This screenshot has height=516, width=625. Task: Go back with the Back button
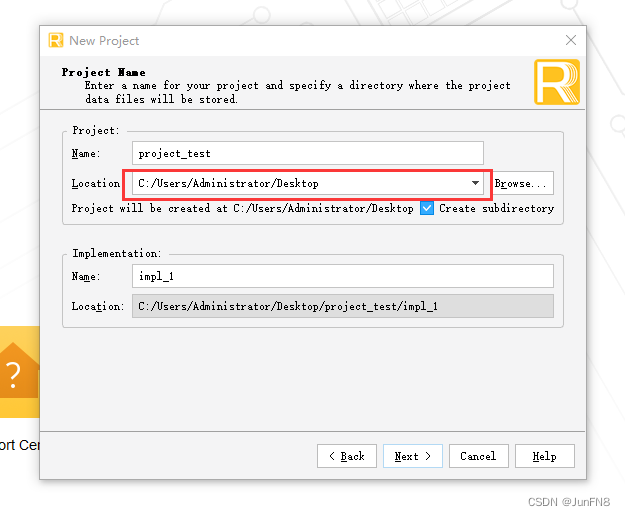pyautogui.click(x=347, y=456)
